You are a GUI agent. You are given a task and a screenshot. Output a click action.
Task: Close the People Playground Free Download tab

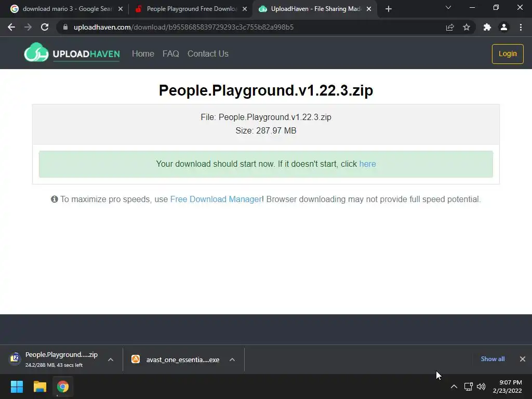point(245,9)
